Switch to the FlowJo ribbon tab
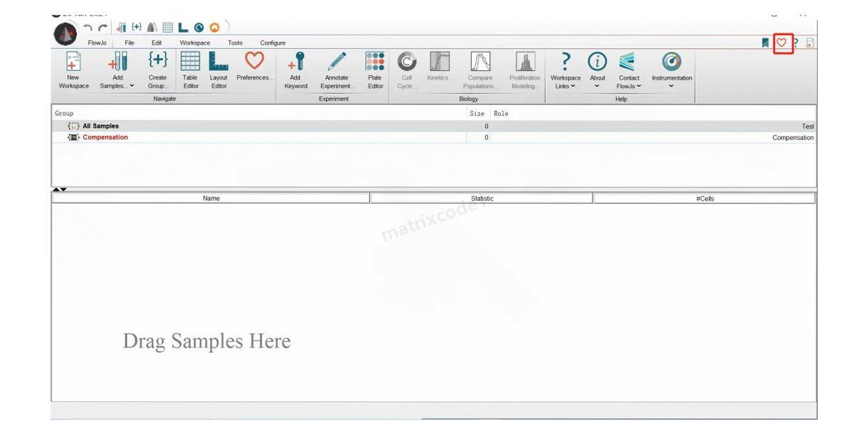868x435 pixels. coord(97,43)
